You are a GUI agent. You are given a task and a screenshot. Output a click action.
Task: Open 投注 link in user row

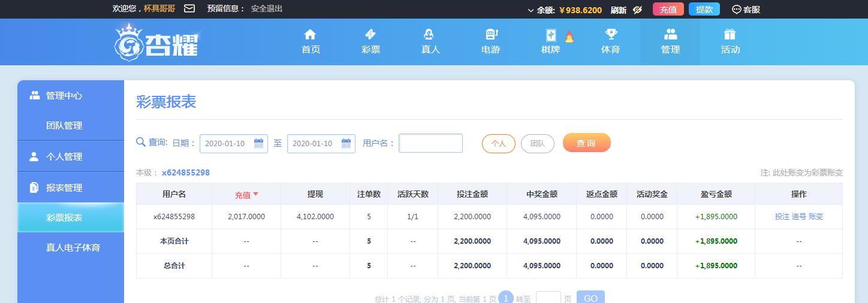pyautogui.click(x=782, y=217)
